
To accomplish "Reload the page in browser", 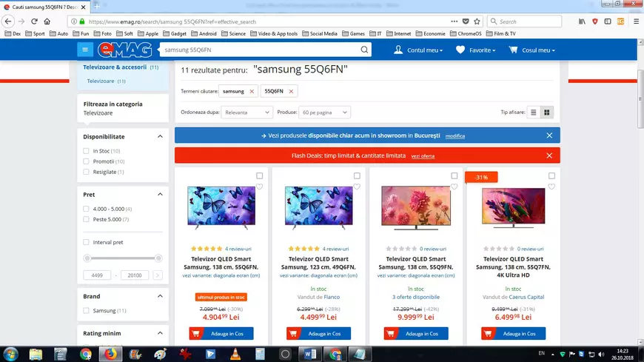I will click(x=35, y=21).
